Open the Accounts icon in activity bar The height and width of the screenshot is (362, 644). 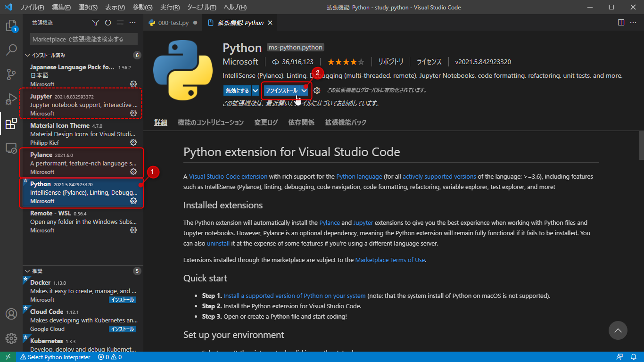11,314
